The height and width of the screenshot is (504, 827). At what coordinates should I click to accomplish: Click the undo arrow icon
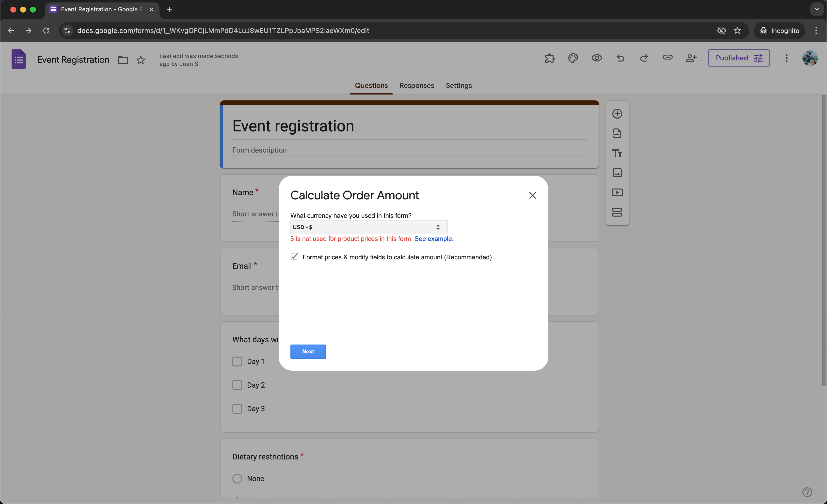click(x=620, y=58)
